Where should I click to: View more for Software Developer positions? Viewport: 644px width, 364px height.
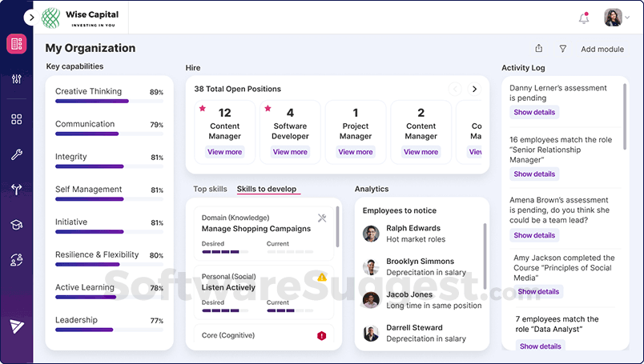click(290, 152)
